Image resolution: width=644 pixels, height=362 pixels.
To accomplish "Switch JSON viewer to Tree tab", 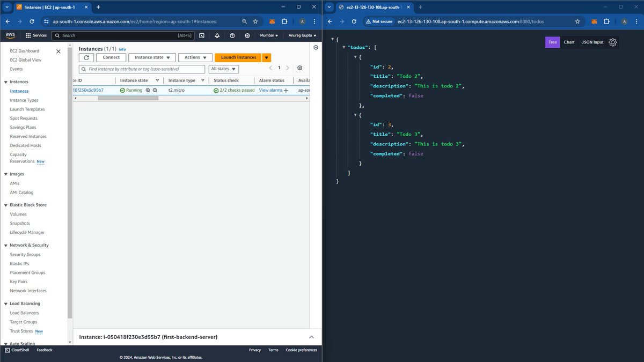I will coord(552,42).
